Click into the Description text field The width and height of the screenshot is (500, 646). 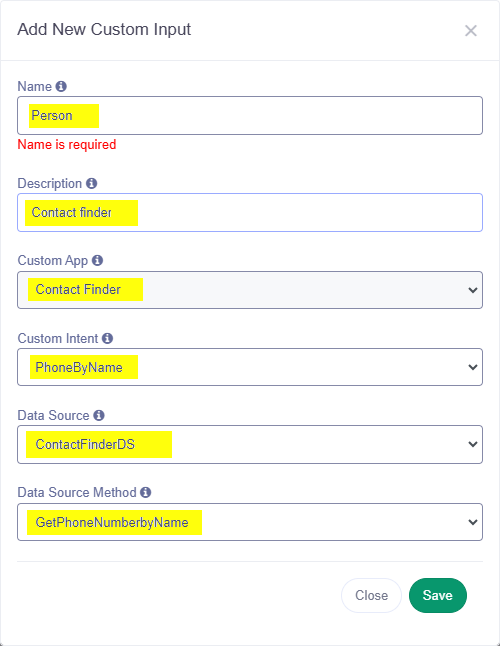point(250,213)
